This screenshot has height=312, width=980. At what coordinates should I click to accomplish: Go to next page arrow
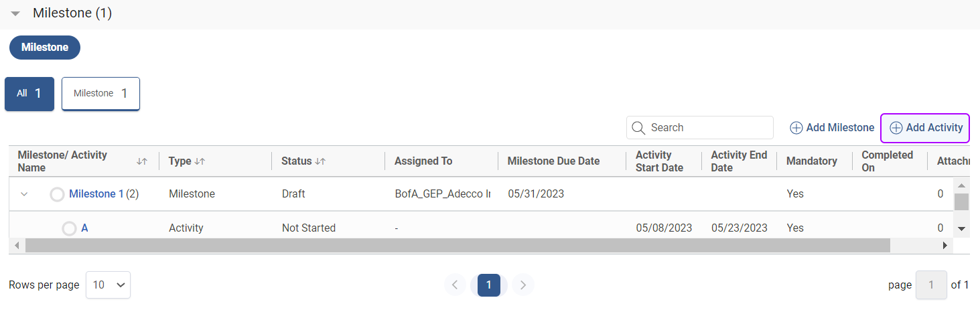click(523, 285)
